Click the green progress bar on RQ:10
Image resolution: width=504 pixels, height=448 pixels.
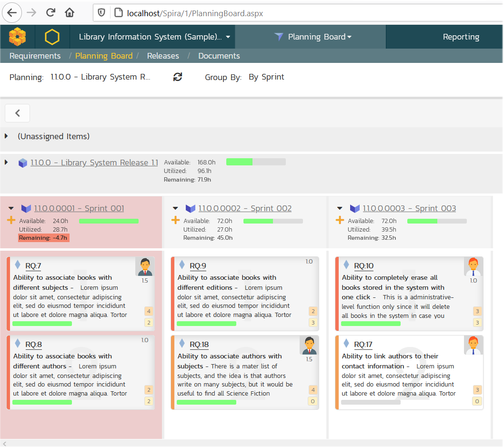tap(371, 324)
